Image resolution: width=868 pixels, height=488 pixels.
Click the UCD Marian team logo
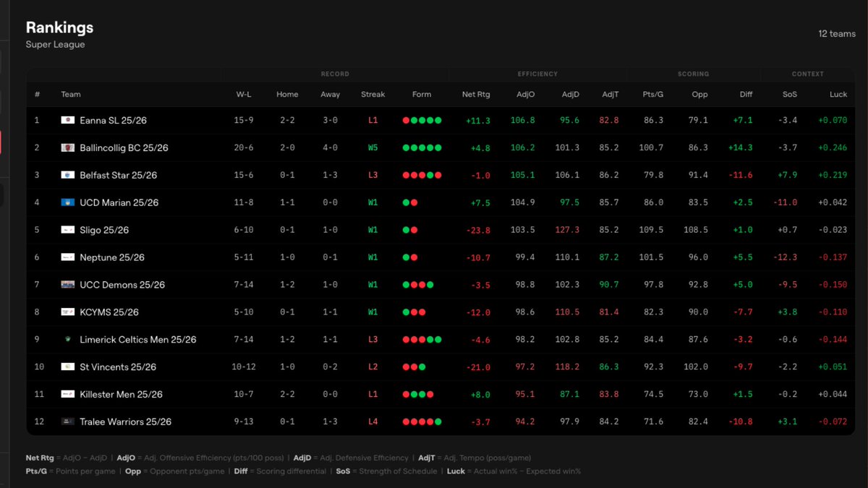(x=68, y=202)
